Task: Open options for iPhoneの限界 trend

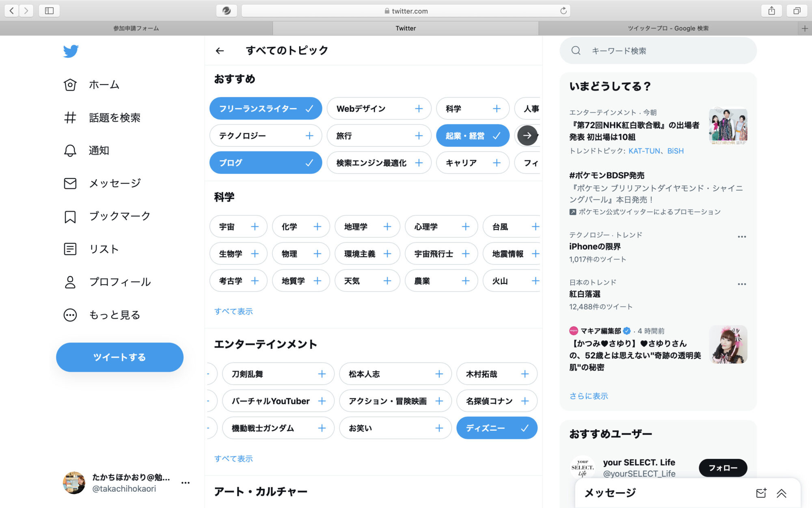Action: click(x=742, y=237)
